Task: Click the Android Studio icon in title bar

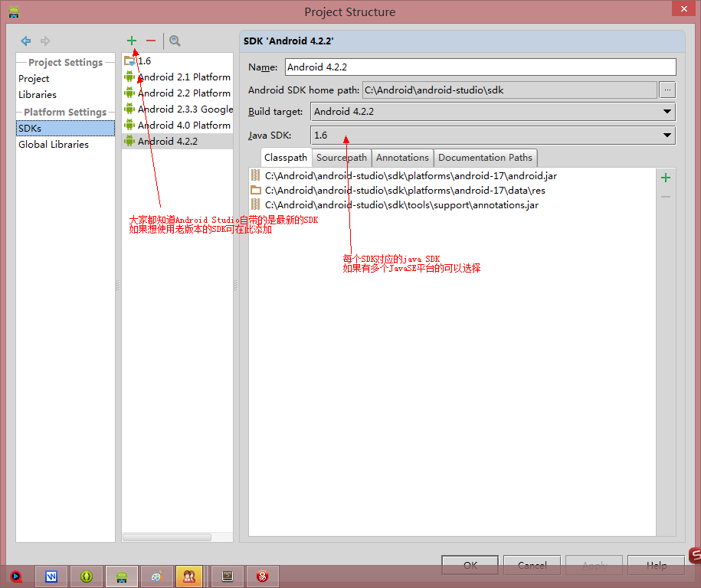Action: (x=14, y=11)
